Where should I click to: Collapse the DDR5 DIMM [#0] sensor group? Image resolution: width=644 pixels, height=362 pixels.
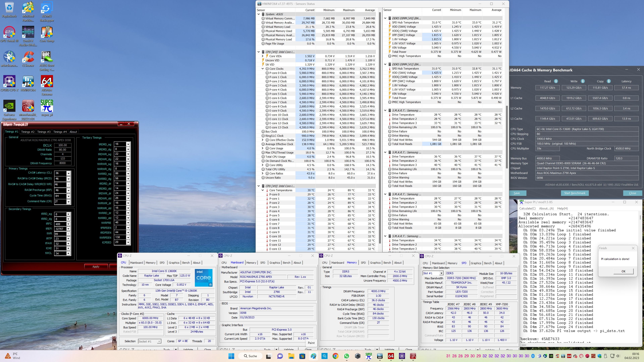click(x=385, y=18)
